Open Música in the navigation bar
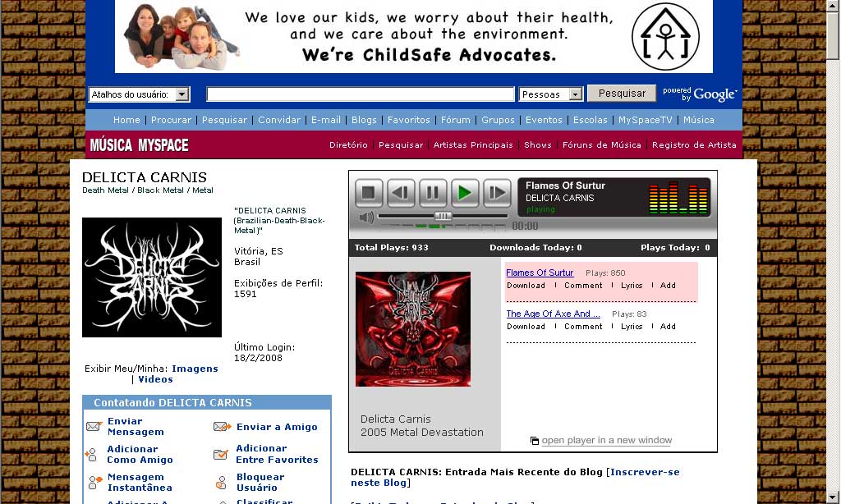The image size is (841, 504). tap(698, 120)
